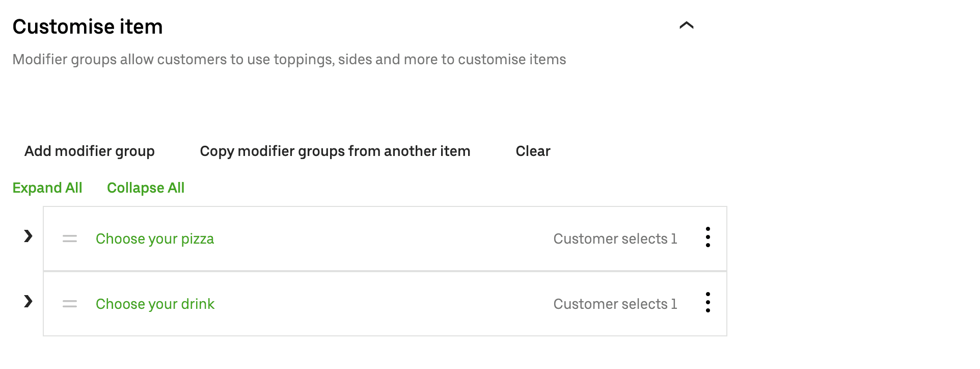Open the Choose your drink kebab menu
Viewport: 980px width, 369px height.
tap(708, 303)
